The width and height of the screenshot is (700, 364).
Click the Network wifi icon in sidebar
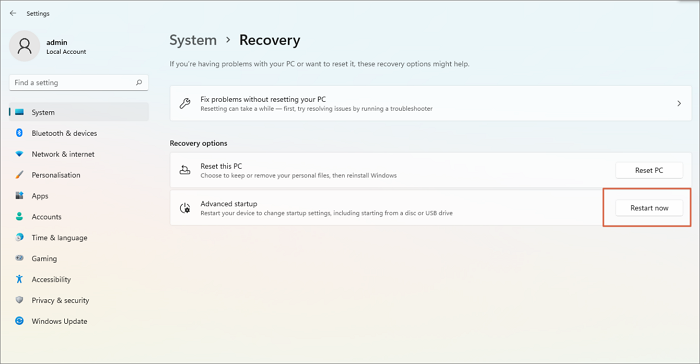(19, 154)
